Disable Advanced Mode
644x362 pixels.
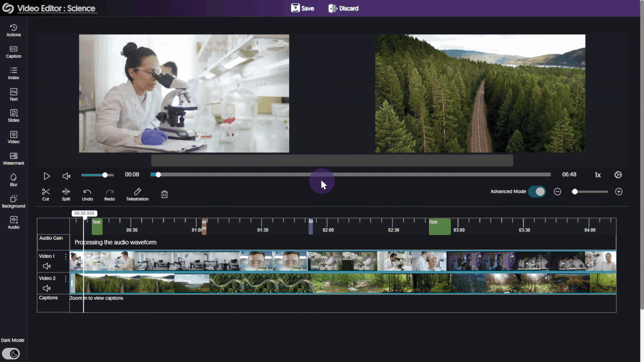click(537, 192)
